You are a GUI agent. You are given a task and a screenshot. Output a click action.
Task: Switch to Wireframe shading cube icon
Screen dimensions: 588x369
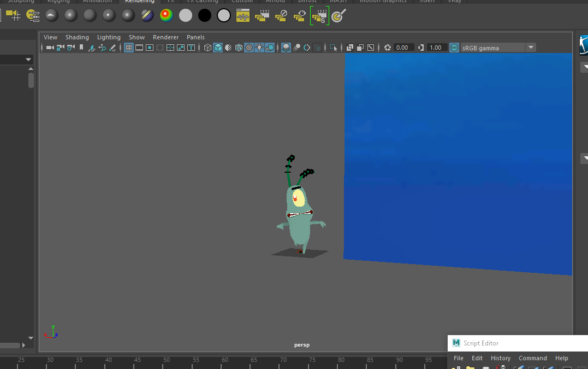[207, 48]
